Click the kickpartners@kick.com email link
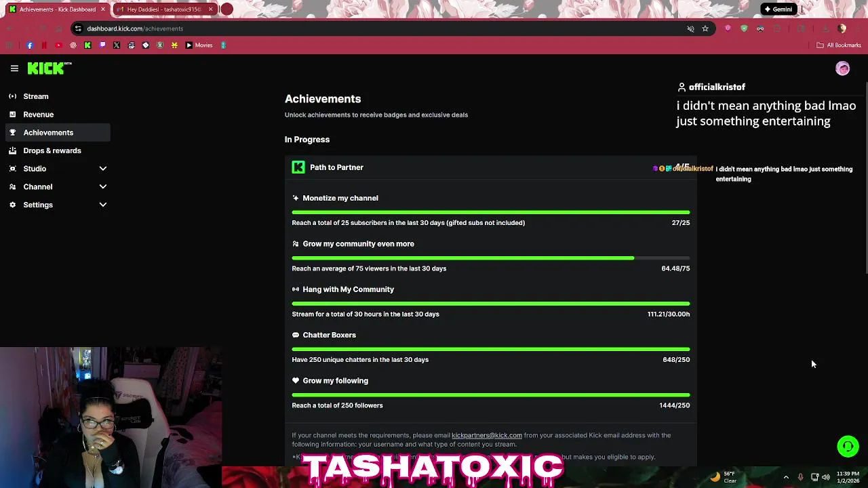Screen dimensions: 868x488 click(x=487, y=435)
